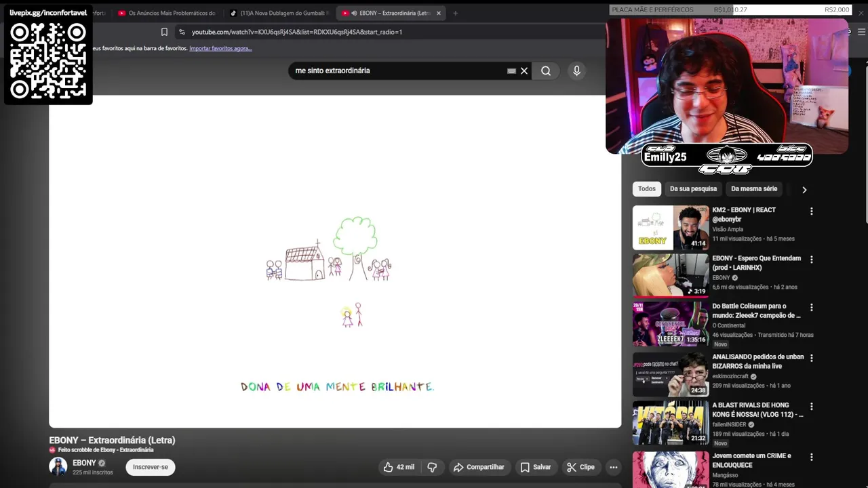The width and height of the screenshot is (868, 488).
Task: Activate voice search microphone icon
Action: [576, 70]
